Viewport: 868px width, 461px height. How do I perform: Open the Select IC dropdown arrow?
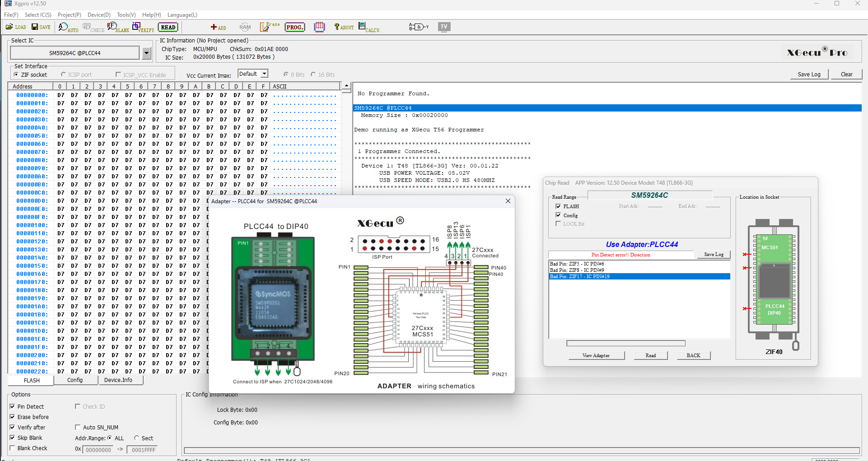146,53
